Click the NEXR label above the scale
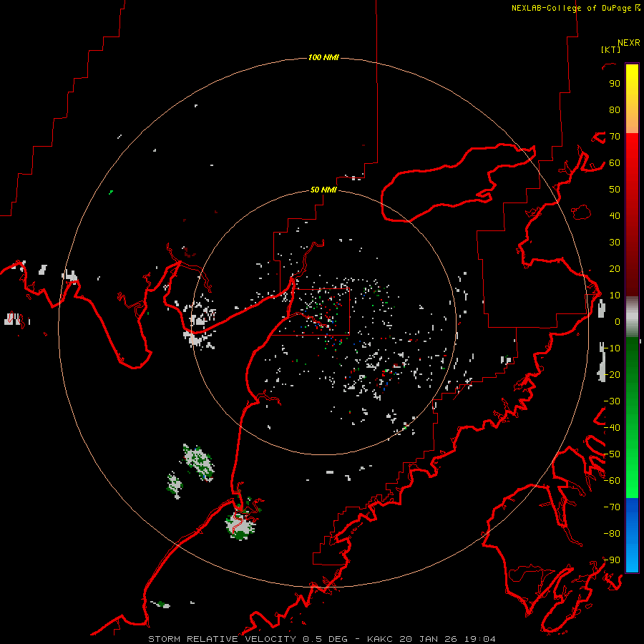Viewport: 644px width, 644px height. [x=629, y=43]
